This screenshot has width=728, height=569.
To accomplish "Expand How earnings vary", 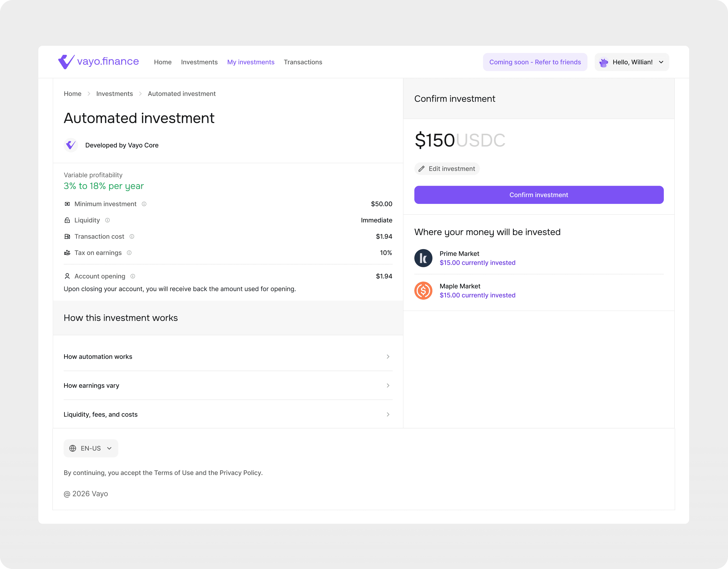I will tap(228, 386).
